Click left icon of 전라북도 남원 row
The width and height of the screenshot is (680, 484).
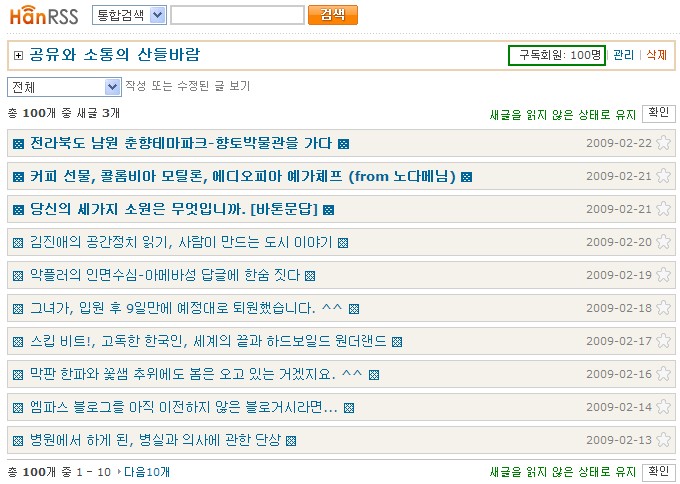coord(18,144)
